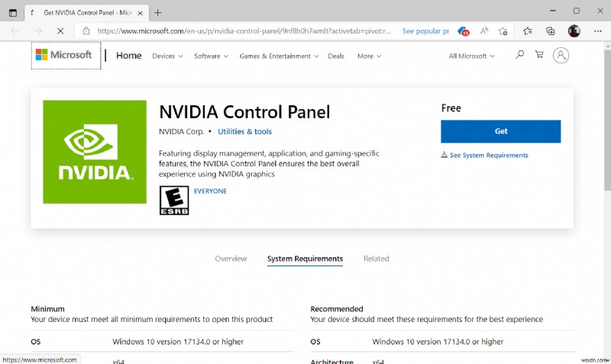Click Minimum OS value Windows 10 version 17134.0
The width and height of the screenshot is (611, 364).
(x=178, y=342)
